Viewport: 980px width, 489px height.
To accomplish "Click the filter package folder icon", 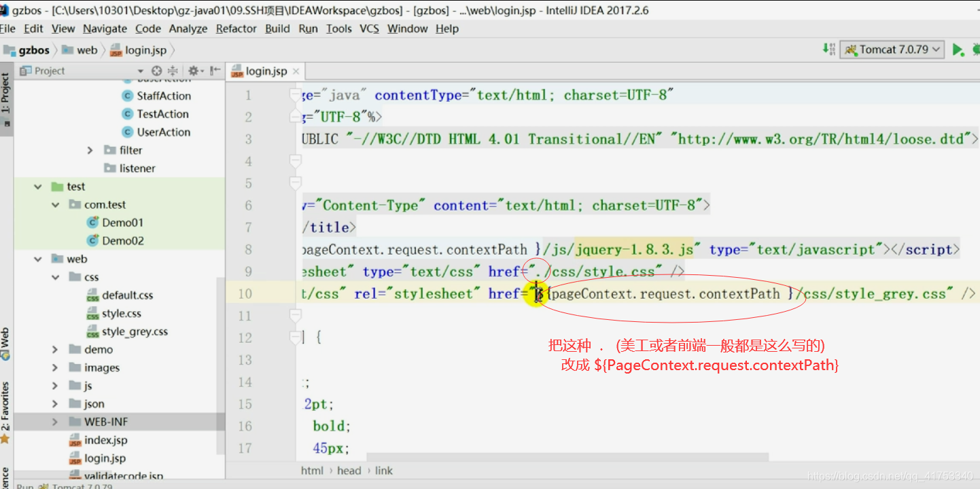I will coord(109,150).
